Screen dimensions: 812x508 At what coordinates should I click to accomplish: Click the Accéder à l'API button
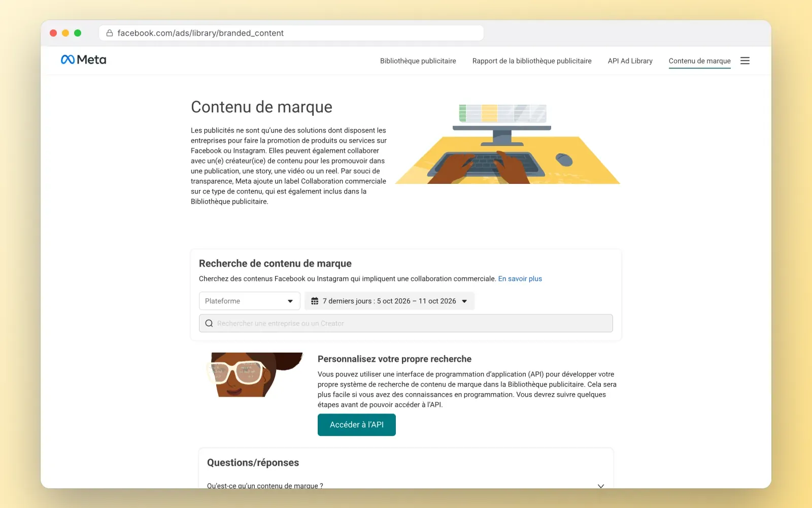click(x=357, y=425)
